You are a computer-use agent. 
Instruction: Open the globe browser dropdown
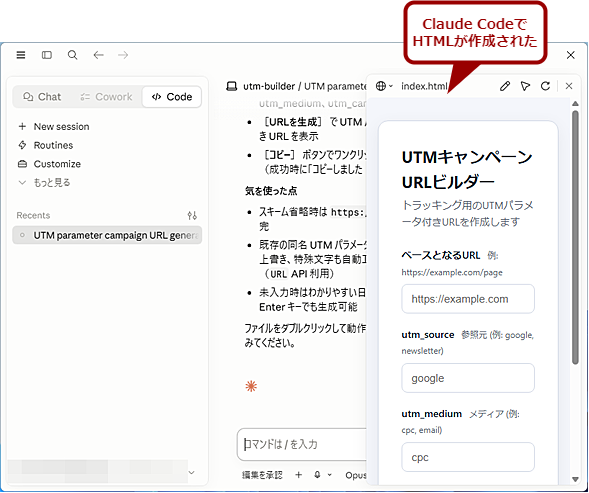coord(384,86)
